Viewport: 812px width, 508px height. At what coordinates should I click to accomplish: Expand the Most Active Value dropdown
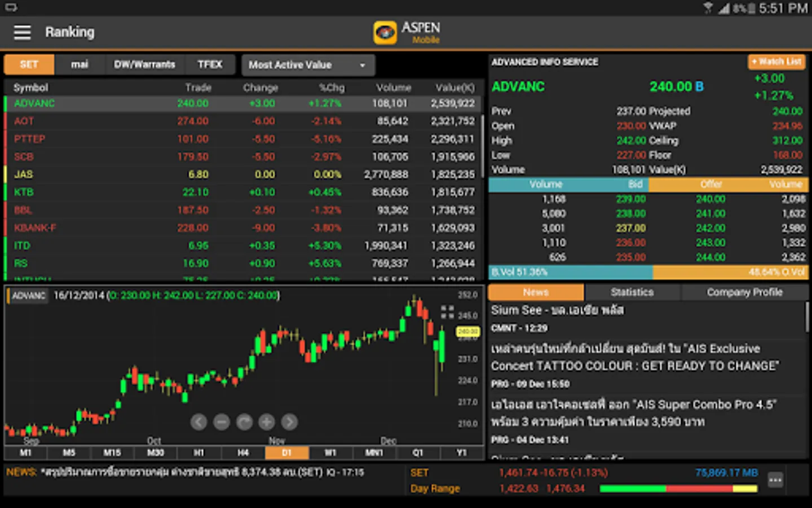308,65
